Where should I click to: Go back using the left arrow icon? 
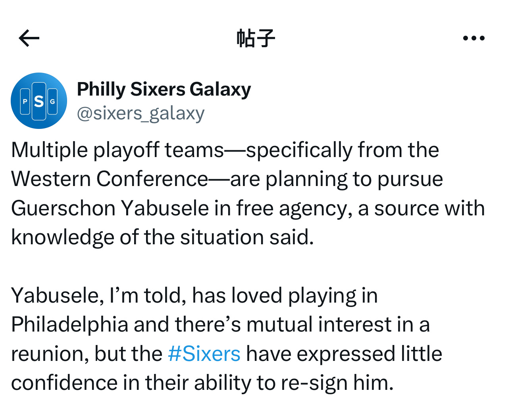pos(29,38)
